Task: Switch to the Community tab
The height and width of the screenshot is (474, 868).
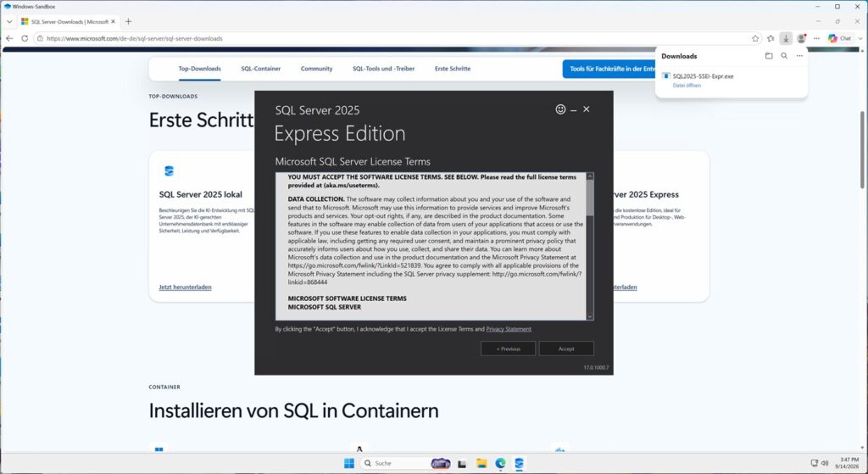Action: [317, 69]
